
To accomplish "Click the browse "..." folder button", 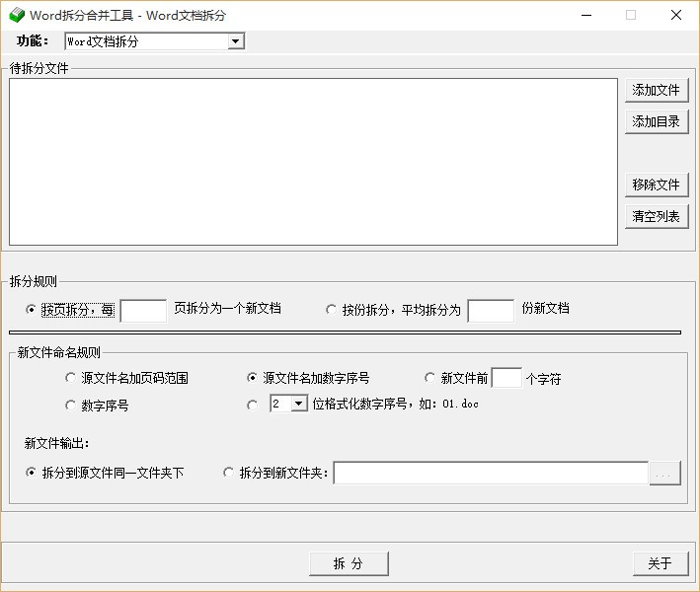I will pos(664,473).
